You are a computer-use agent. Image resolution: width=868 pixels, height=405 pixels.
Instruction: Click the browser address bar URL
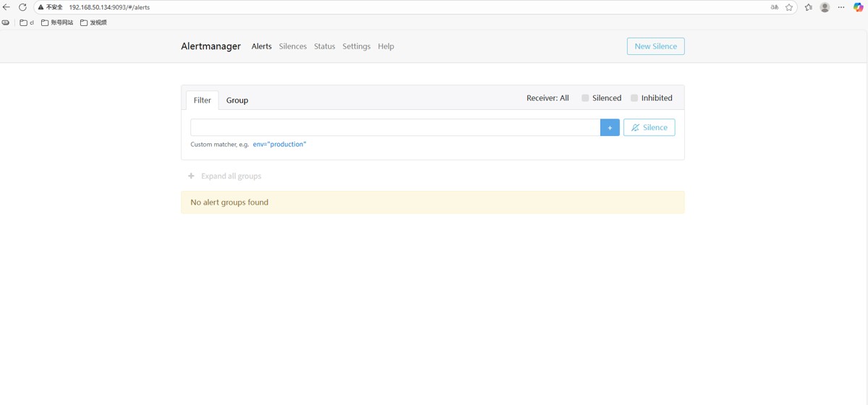click(109, 7)
